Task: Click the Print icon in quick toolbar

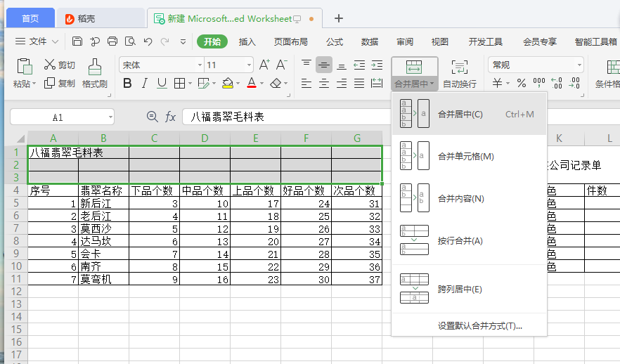Action: point(112,41)
